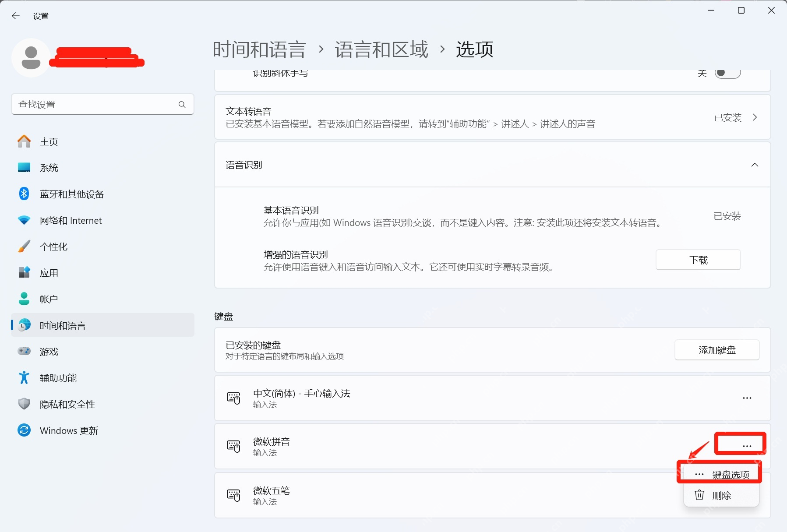This screenshot has height=532, width=787.
Task: Click the search magnifier icon
Action: [x=182, y=104]
